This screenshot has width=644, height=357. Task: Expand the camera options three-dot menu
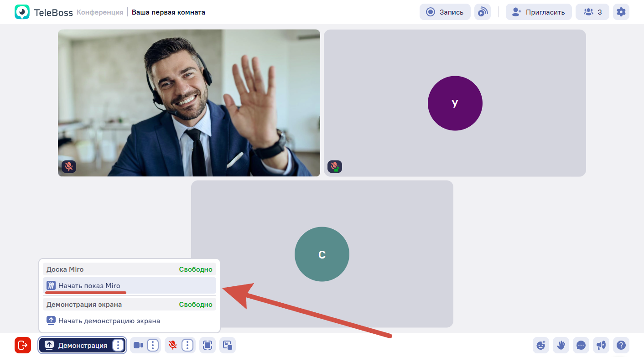(x=153, y=345)
